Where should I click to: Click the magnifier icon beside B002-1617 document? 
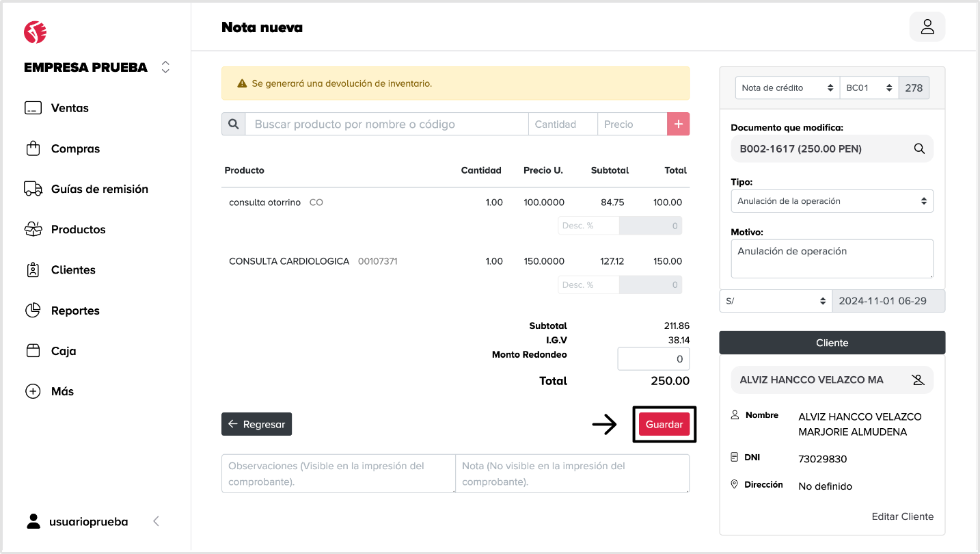coord(919,148)
